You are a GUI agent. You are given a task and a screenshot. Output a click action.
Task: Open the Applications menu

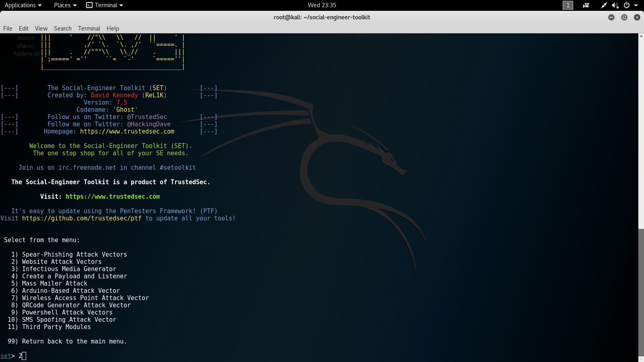[x=23, y=5]
